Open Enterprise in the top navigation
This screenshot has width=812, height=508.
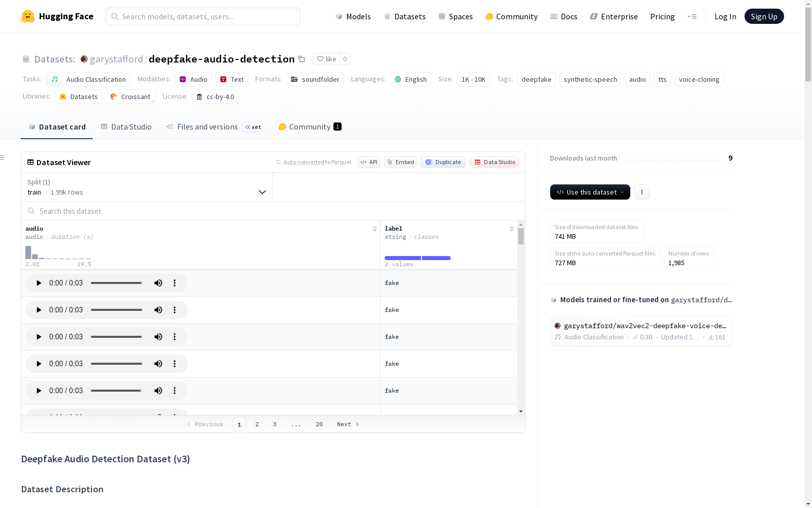click(x=614, y=16)
